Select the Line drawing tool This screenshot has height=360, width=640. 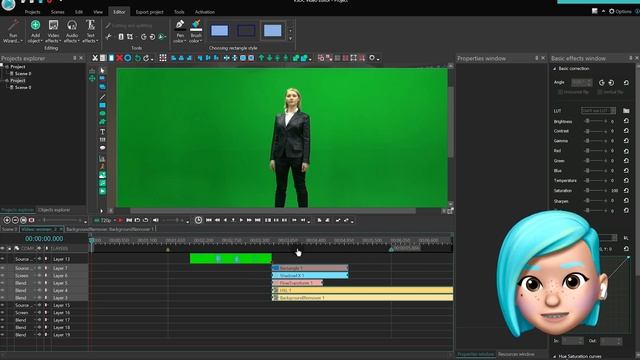point(102,97)
